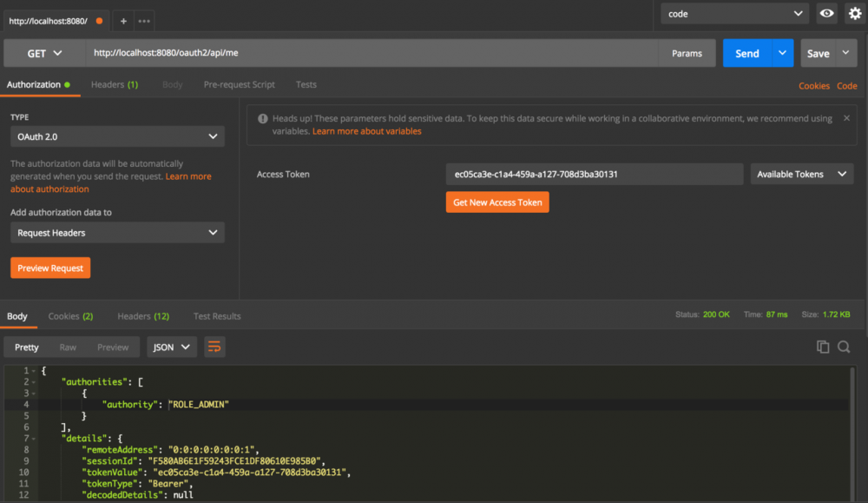Search the response with the magnifier icon

click(843, 346)
